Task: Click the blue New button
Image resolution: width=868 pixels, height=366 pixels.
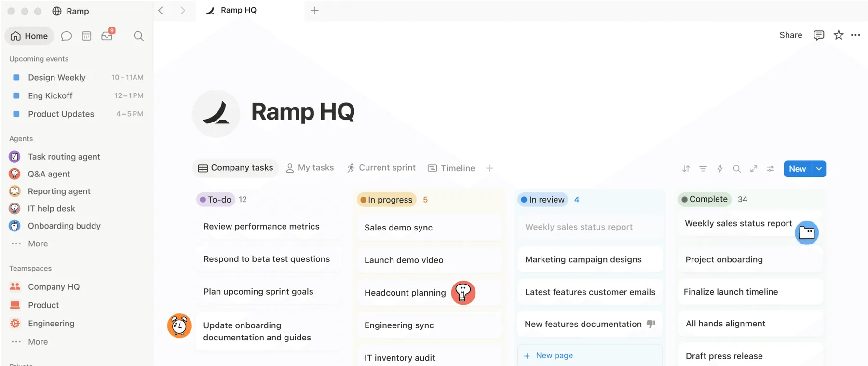Action: tap(798, 169)
